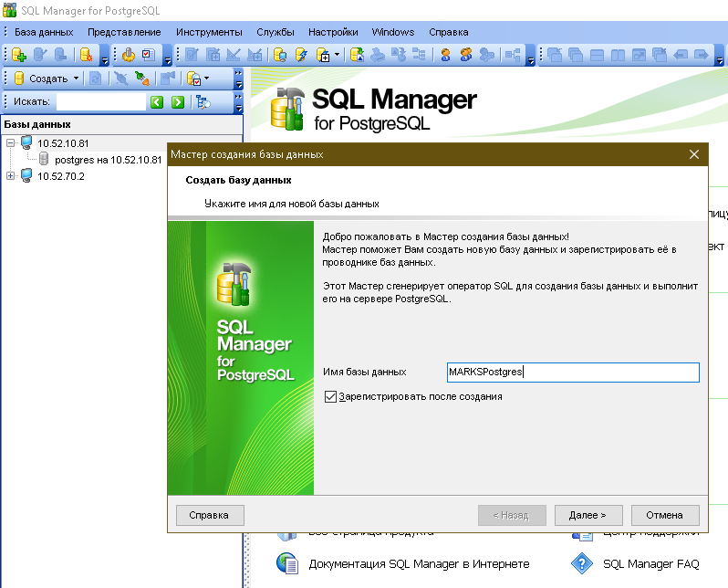The width and height of the screenshot is (728, 588).
Task: Open the 'Инструменты' menu
Action: point(209,32)
